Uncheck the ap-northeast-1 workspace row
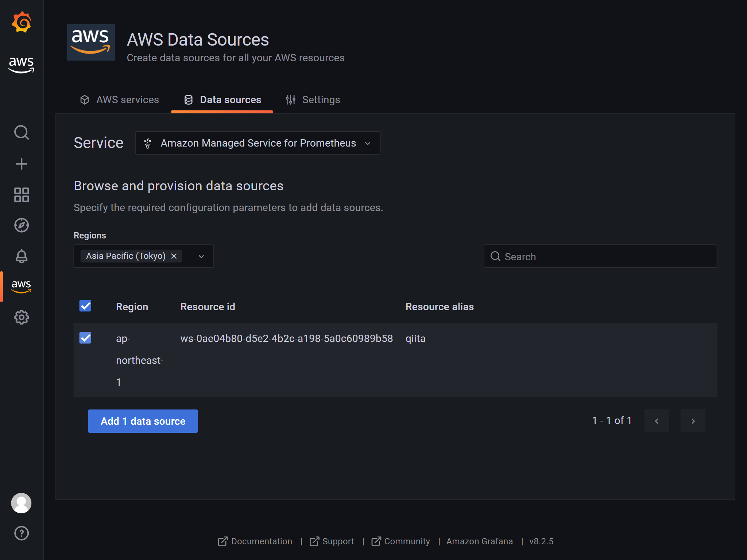Viewport: 747px width, 560px height. pyautogui.click(x=85, y=338)
